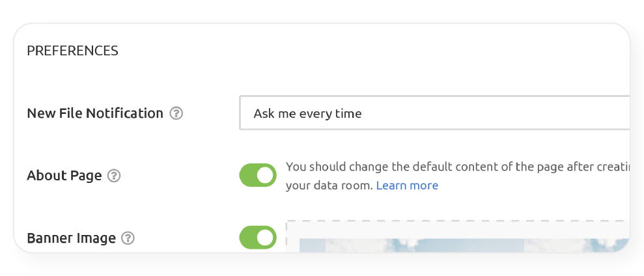Click the PREFERENCES section heading
The height and width of the screenshot is (276, 644).
(72, 51)
